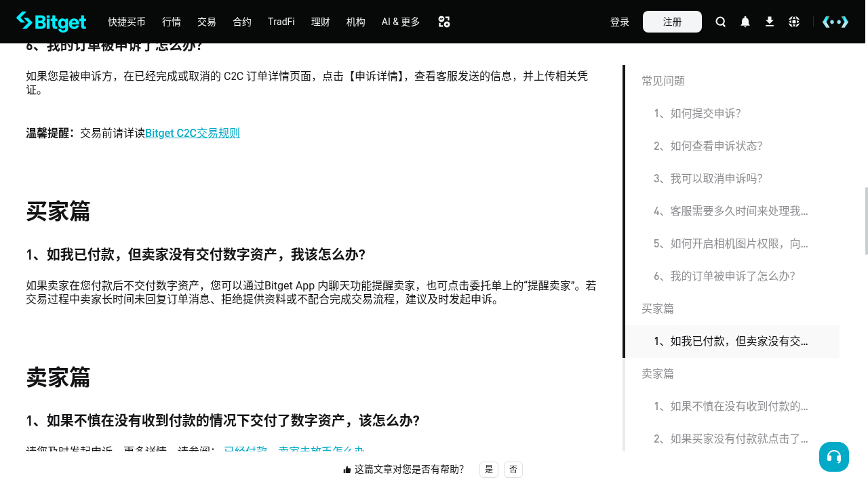868x488 pixels.
Task: Click the 买家篇 section heading
Action: (x=58, y=211)
